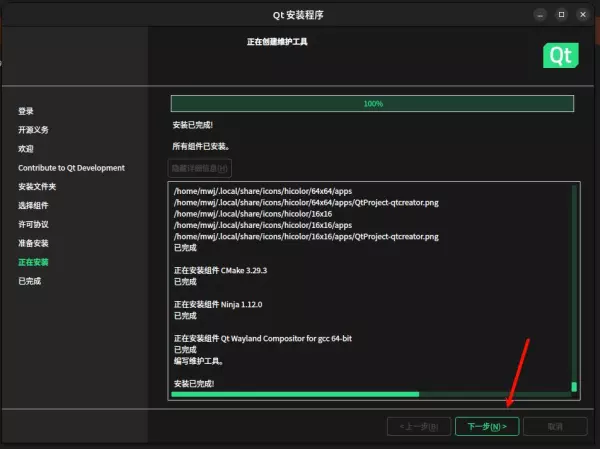600x449 pixels.
Task: Select the 准备安装 step in sidebar
Action: (x=33, y=243)
